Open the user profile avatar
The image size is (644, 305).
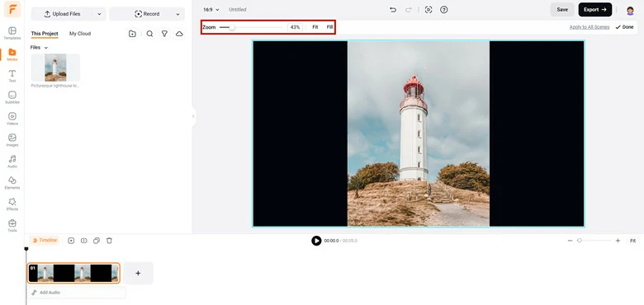[630, 10]
